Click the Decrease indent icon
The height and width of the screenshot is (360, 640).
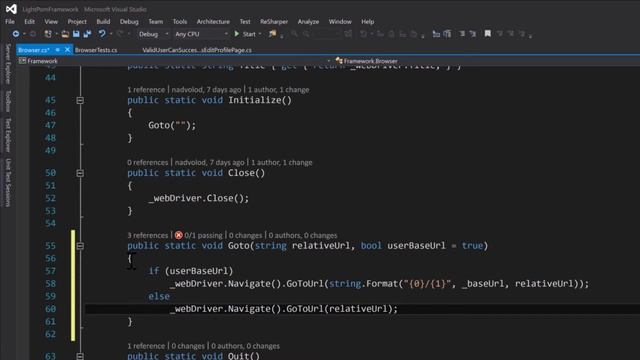pyautogui.click(x=462, y=34)
